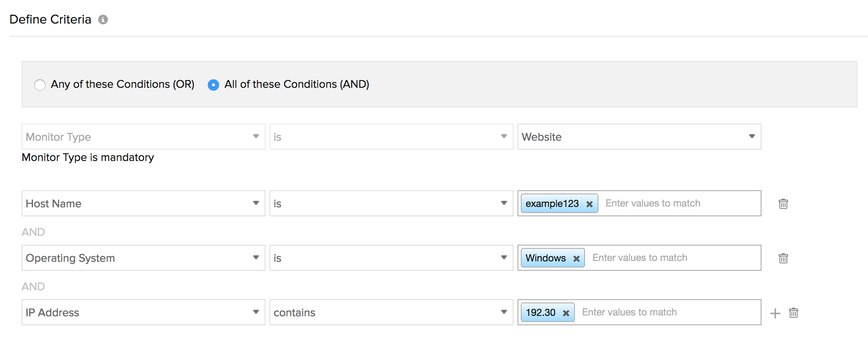Image resolution: width=868 pixels, height=348 pixels.
Task: Click Operating System values input field
Action: point(671,258)
